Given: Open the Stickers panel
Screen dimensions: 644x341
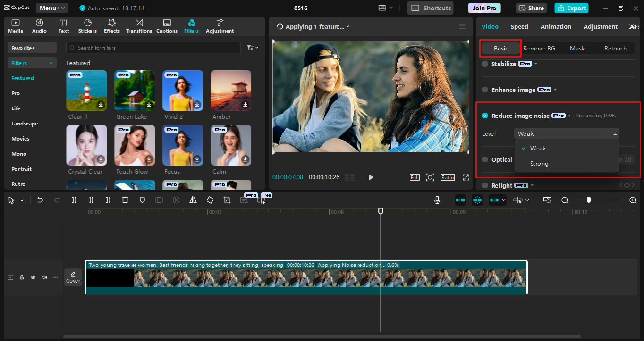Looking at the screenshot, I should pyautogui.click(x=87, y=26).
